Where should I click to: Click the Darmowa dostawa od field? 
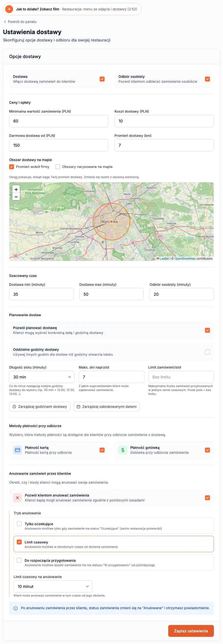point(59,145)
